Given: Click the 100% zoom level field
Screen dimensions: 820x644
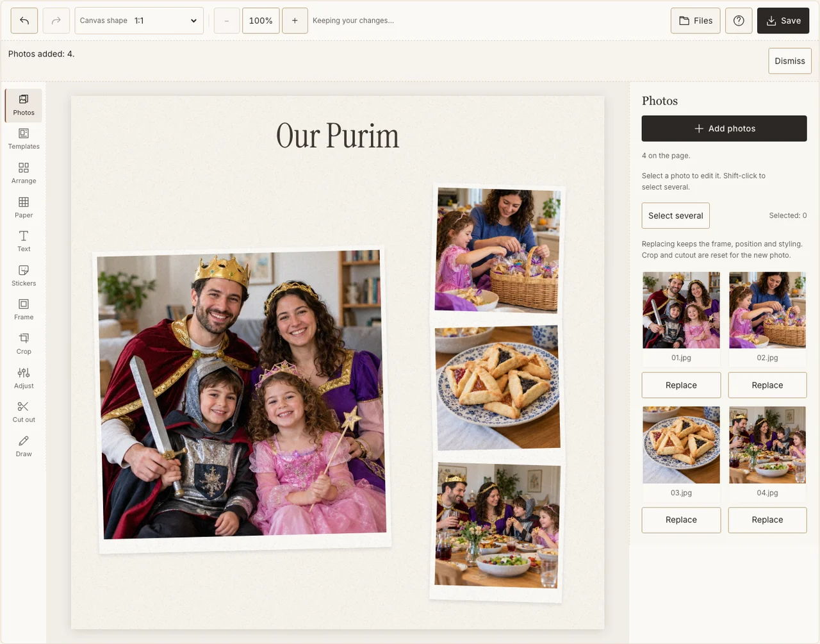Looking at the screenshot, I should [261, 21].
